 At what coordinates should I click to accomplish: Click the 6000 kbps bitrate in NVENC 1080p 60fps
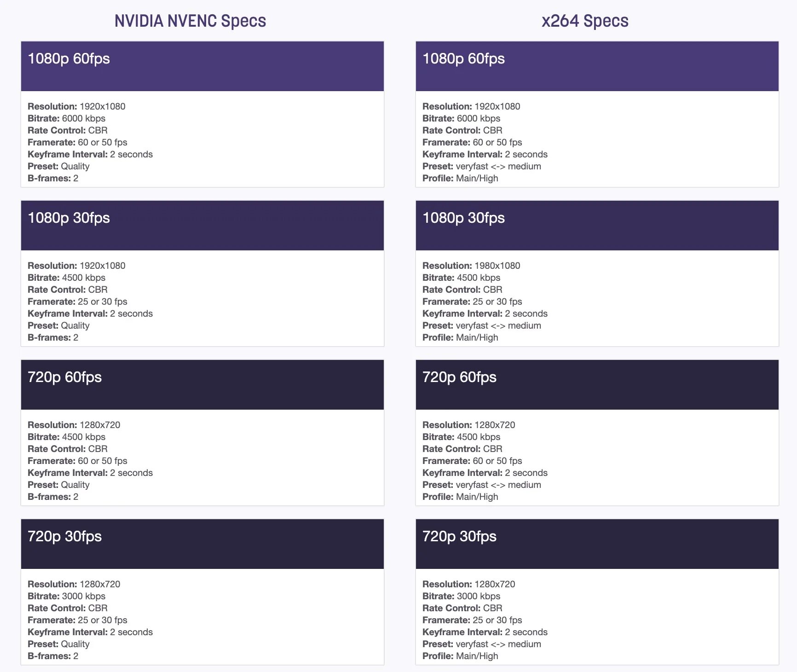tap(83, 118)
